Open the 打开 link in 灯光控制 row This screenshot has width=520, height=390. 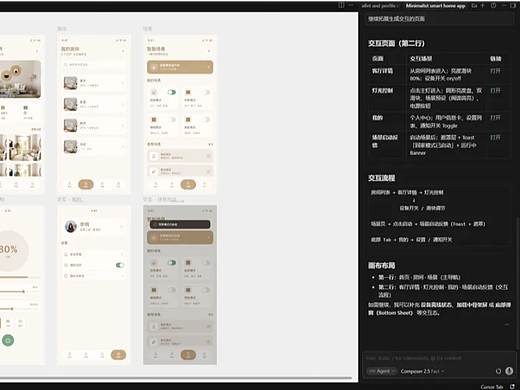tap(495, 90)
